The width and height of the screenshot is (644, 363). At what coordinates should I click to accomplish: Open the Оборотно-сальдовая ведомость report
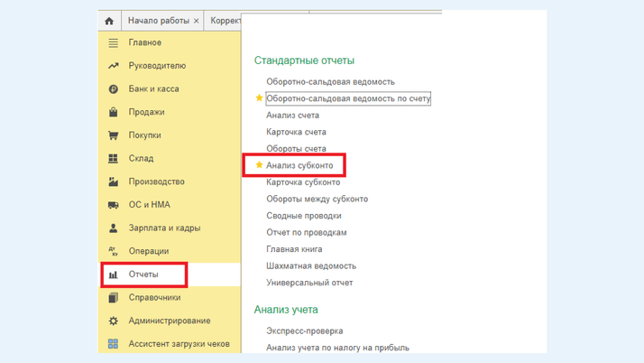click(330, 82)
